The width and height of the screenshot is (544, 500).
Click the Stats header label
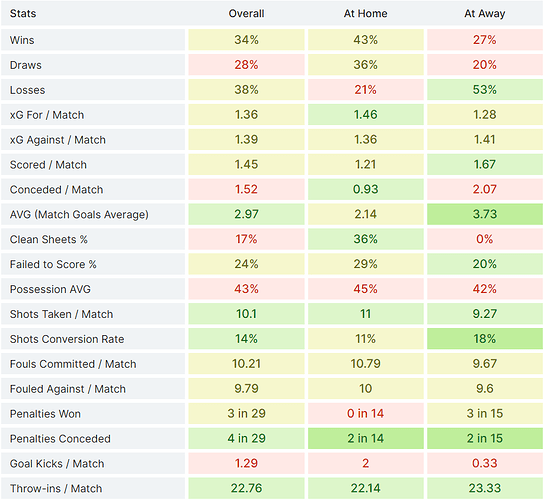click(x=23, y=14)
